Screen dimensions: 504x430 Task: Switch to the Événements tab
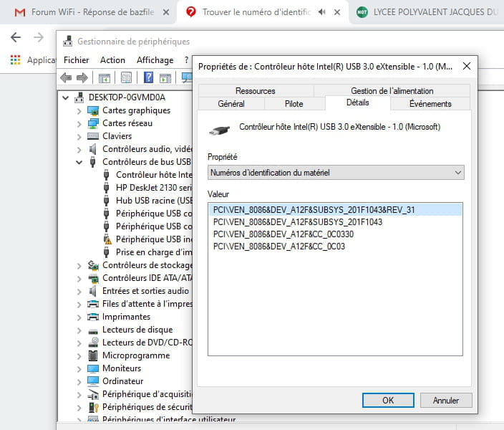click(430, 104)
